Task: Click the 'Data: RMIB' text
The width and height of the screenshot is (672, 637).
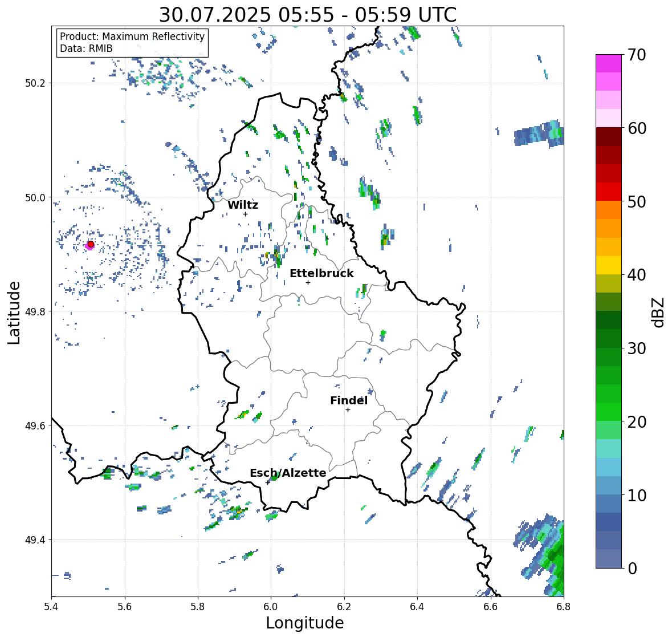Action: 86,48
